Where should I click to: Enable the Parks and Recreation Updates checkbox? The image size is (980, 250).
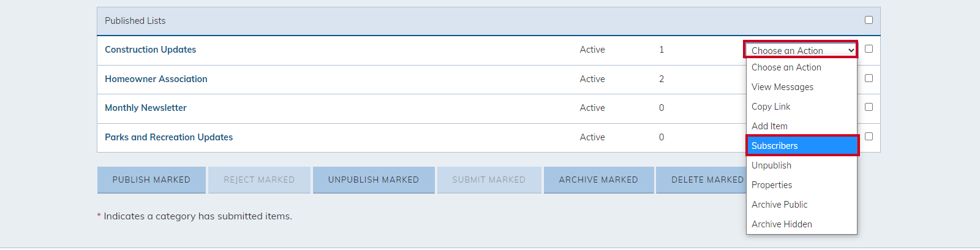click(x=869, y=137)
